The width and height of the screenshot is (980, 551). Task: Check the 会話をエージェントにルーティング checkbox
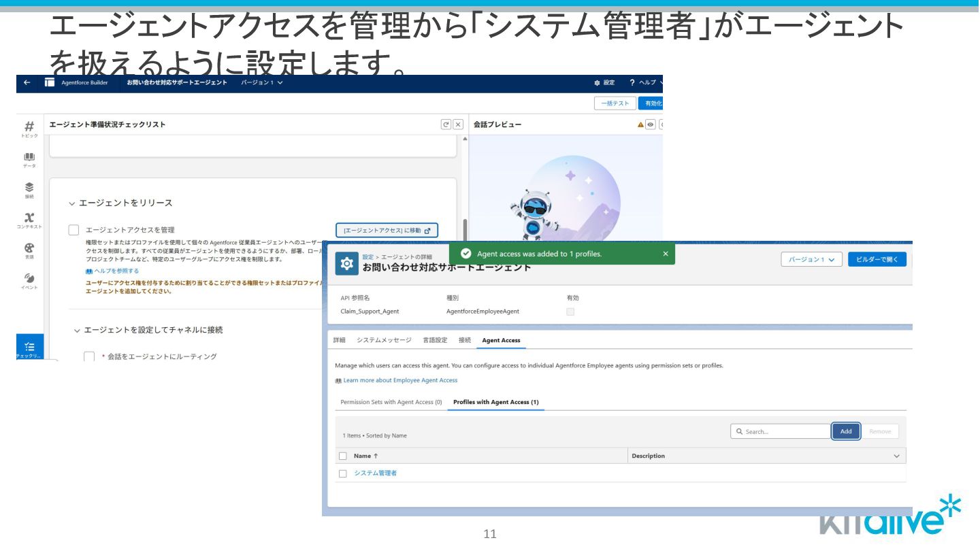[x=89, y=356]
